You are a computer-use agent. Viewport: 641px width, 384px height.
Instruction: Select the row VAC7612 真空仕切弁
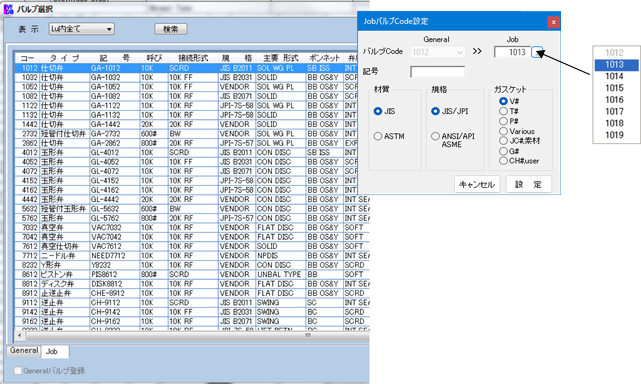[x=192, y=246]
